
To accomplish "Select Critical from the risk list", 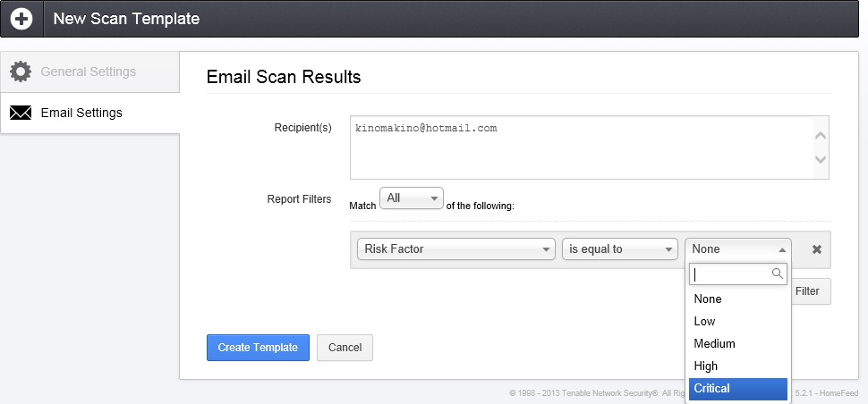I will [737, 389].
